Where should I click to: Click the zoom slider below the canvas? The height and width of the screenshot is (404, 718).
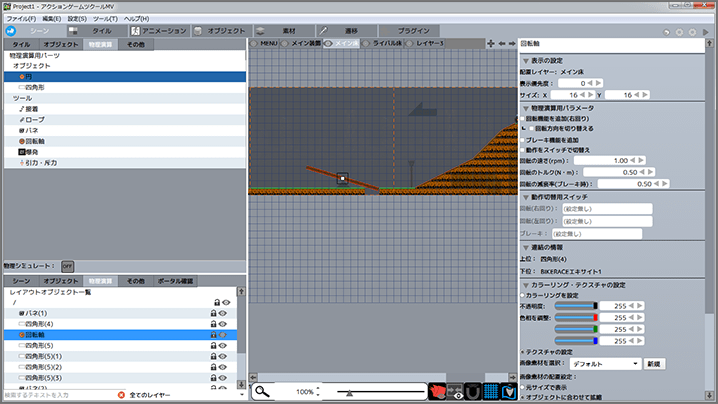point(349,392)
